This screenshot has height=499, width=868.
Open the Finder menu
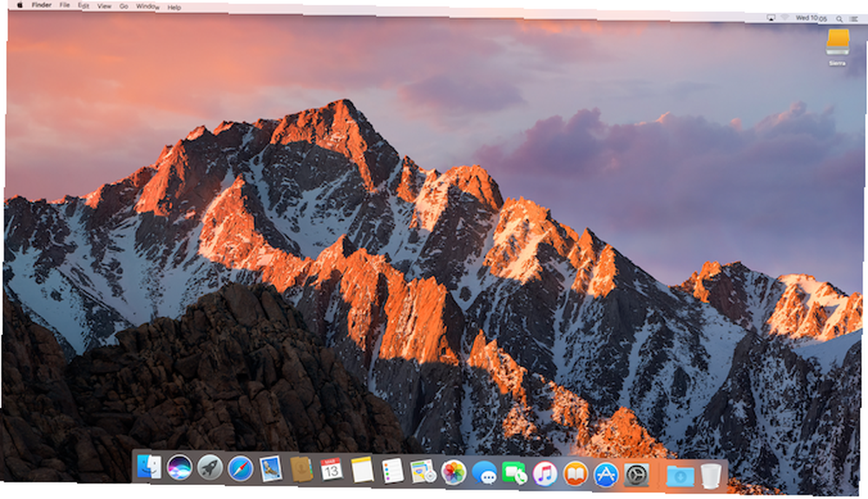coord(42,5)
